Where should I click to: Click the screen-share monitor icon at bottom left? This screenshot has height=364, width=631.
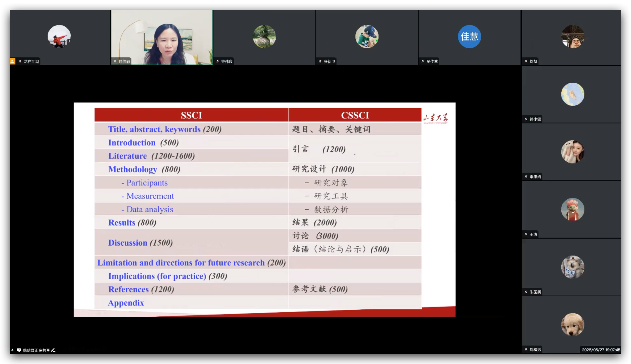pos(19,350)
